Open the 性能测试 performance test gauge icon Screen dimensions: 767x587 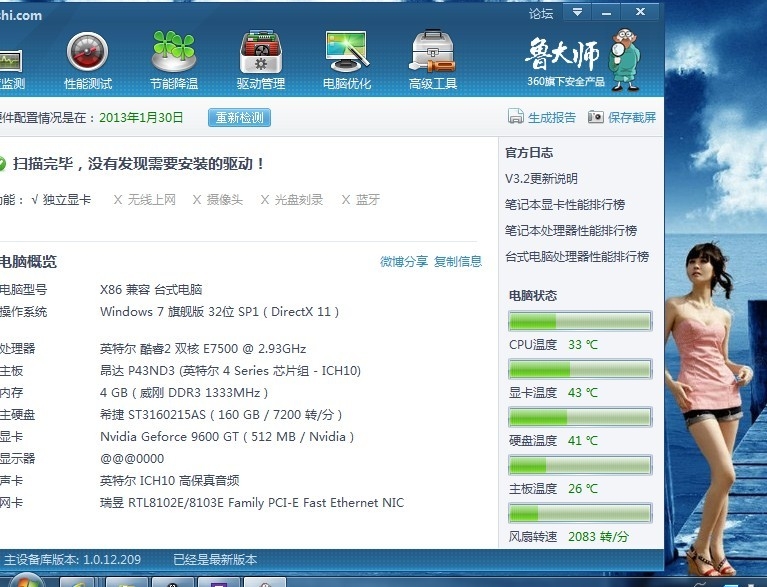point(88,52)
